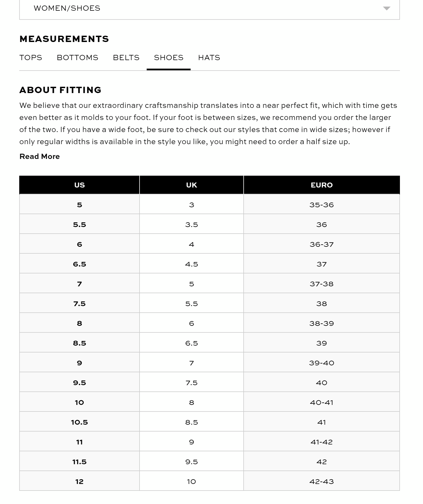The image size is (423, 504).
Task: Click the EURO 42-43 cell
Action: click(x=322, y=481)
